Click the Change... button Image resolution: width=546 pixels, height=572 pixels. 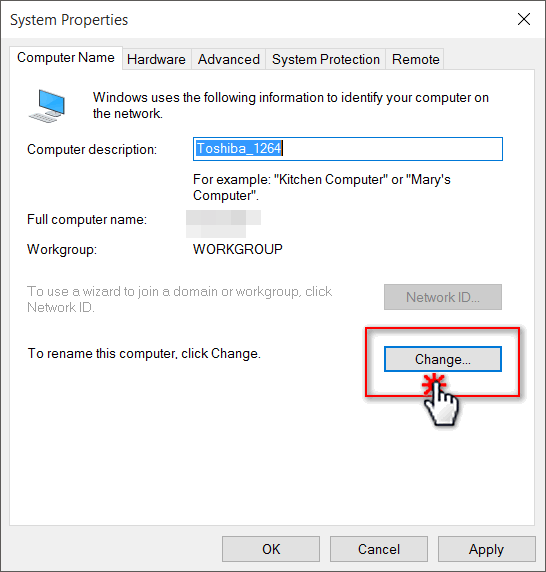(443, 359)
